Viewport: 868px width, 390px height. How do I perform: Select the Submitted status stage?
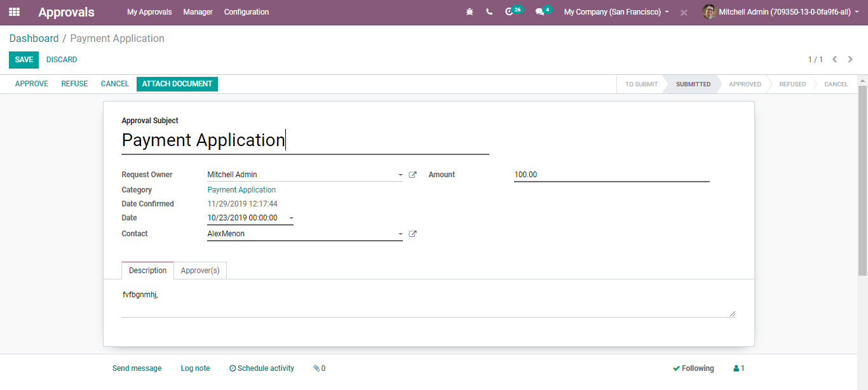coord(693,84)
